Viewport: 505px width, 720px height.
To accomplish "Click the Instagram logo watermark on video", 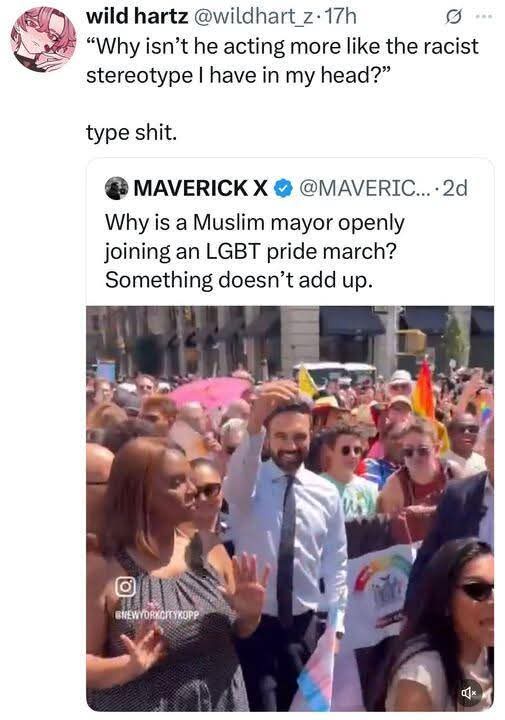I will (x=125, y=586).
